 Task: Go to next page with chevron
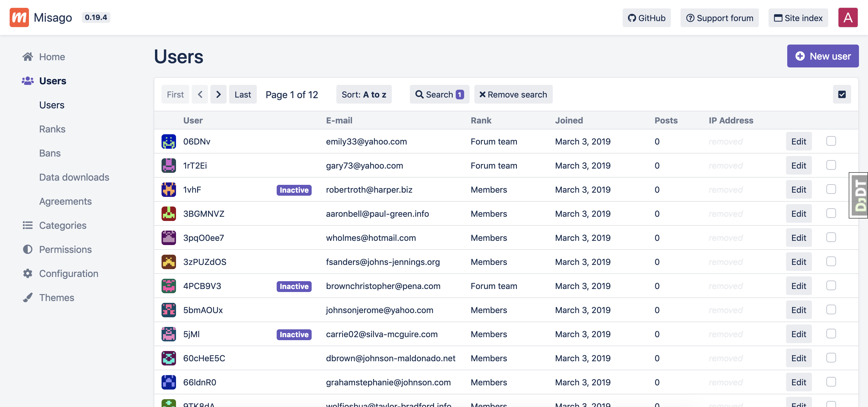(218, 95)
